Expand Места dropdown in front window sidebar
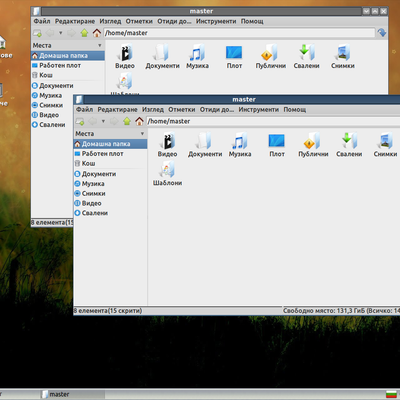 142,134
